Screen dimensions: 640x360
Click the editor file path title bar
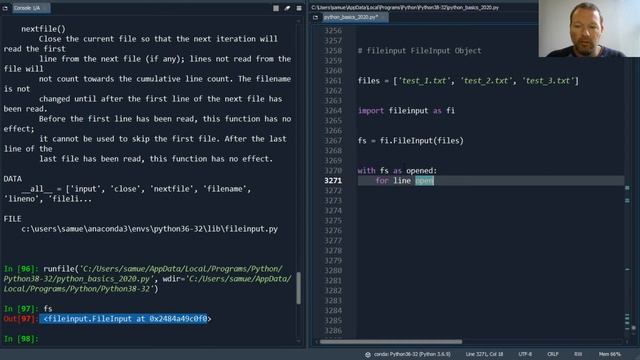tap(405, 7)
